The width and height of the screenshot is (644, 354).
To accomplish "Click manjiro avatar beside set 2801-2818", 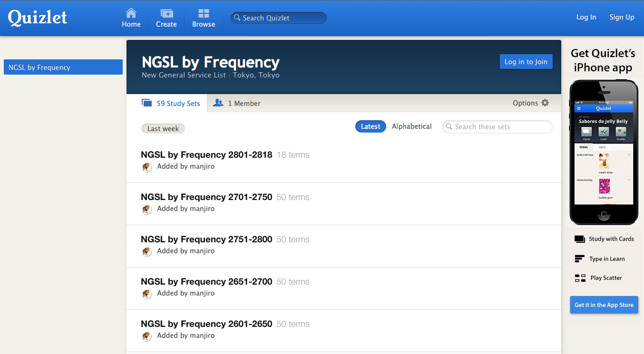I will [147, 167].
